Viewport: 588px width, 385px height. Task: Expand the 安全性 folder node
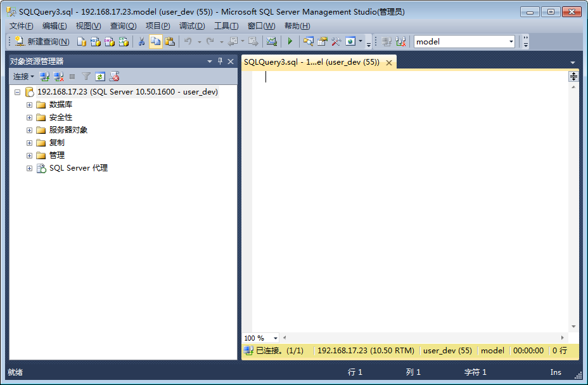pyautogui.click(x=29, y=117)
